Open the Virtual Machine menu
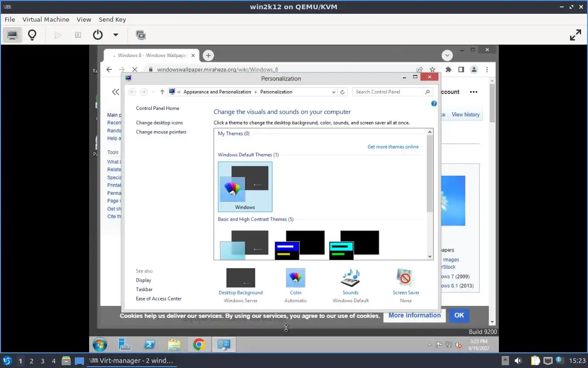 pyautogui.click(x=46, y=19)
